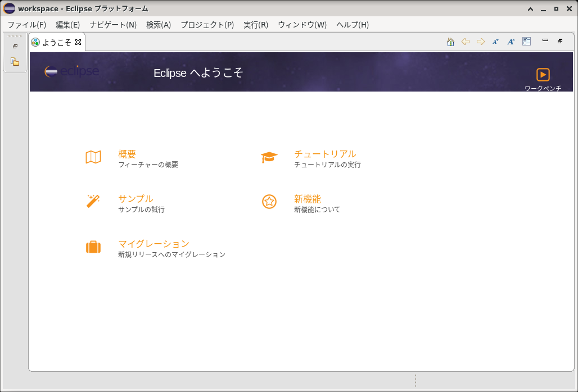Image resolution: width=578 pixels, height=392 pixels.
Task: Click the フィーチャーの概要 description text
Action: pyautogui.click(x=148, y=165)
